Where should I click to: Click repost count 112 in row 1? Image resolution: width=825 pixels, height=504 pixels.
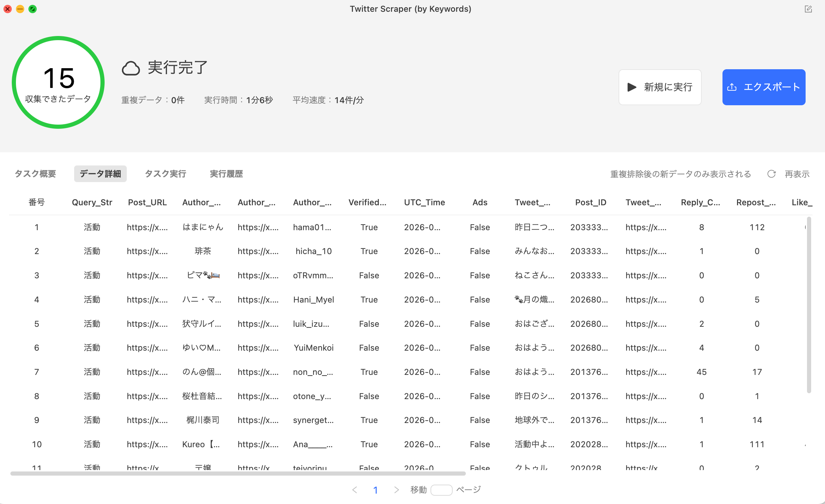pyautogui.click(x=757, y=227)
